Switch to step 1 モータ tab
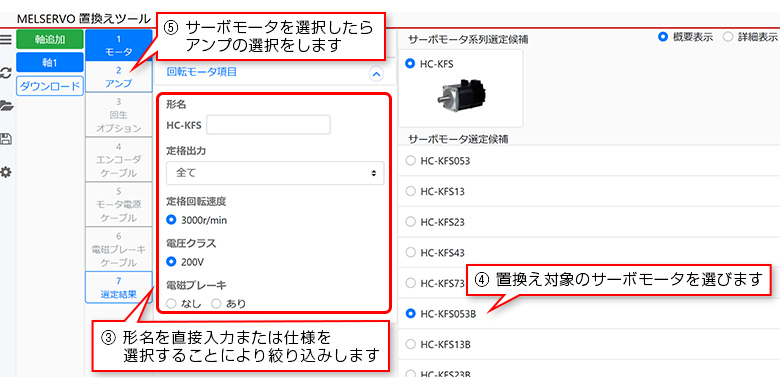 click(119, 45)
